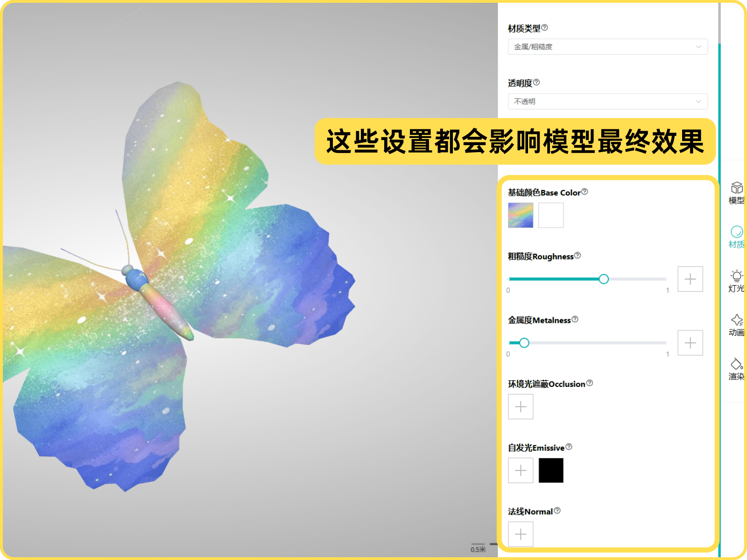
Task: Select the Base Color rainbow texture thumbnail
Action: point(521,215)
